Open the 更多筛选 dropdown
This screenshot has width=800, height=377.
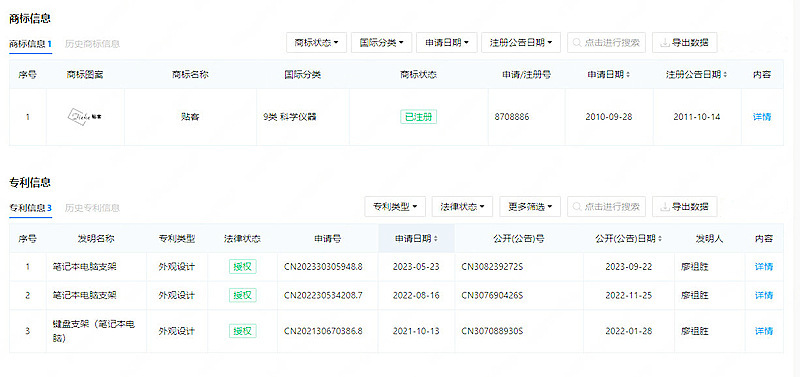click(x=530, y=207)
